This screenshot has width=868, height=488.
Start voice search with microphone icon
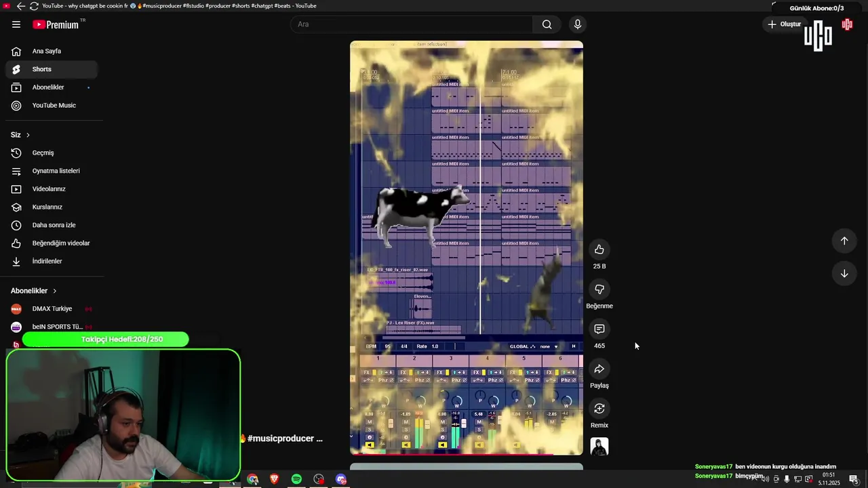point(578,24)
